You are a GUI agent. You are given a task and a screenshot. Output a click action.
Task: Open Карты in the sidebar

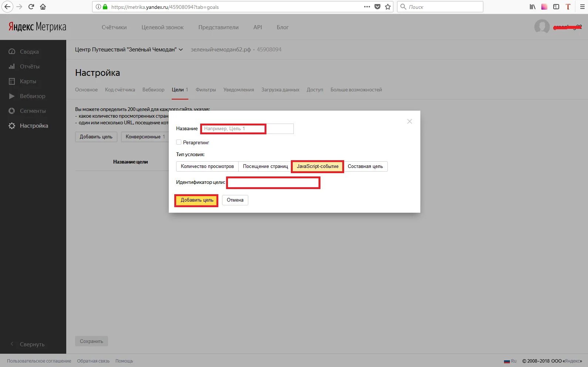click(x=28, y=81)
